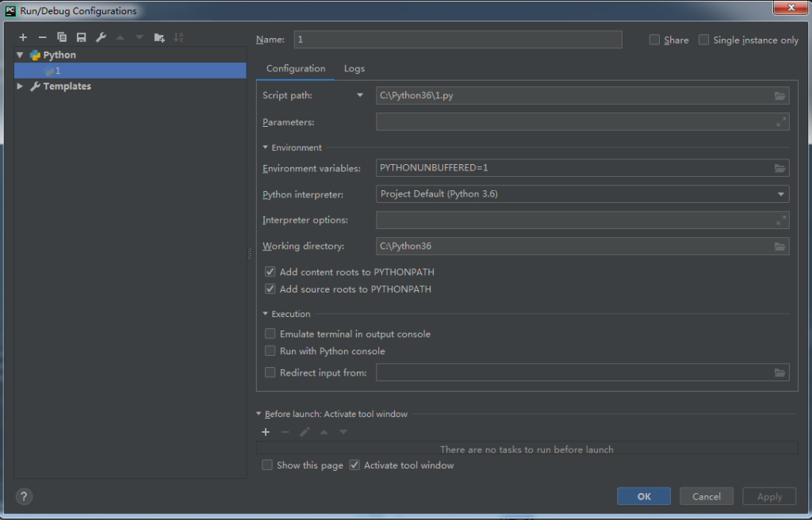Viewport: 812px width, 520px height.
Task: Enable Emulate terminal in output console
Action: coord(270,334)
